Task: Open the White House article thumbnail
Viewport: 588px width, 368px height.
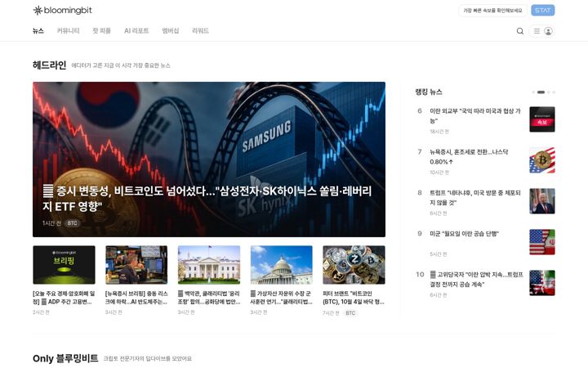Action: click(x=209, y=265)
